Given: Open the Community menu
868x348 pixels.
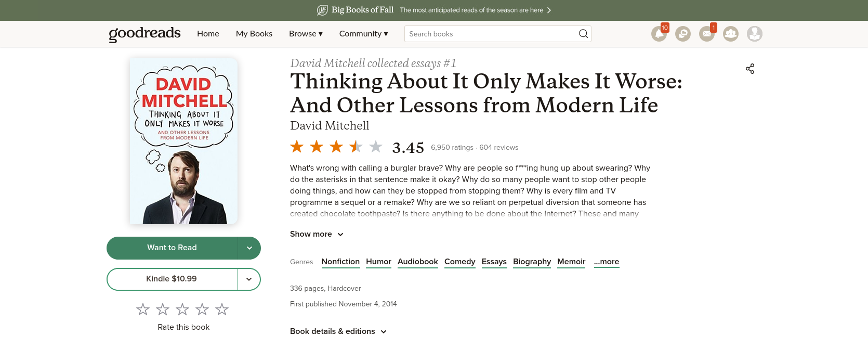Looking at the screenshot, I should [363, 34].
